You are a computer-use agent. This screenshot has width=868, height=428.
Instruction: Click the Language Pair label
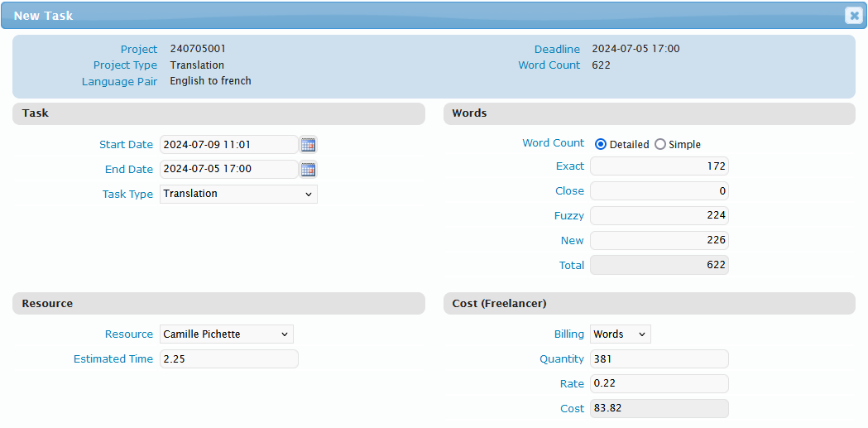tap(119, 82)
